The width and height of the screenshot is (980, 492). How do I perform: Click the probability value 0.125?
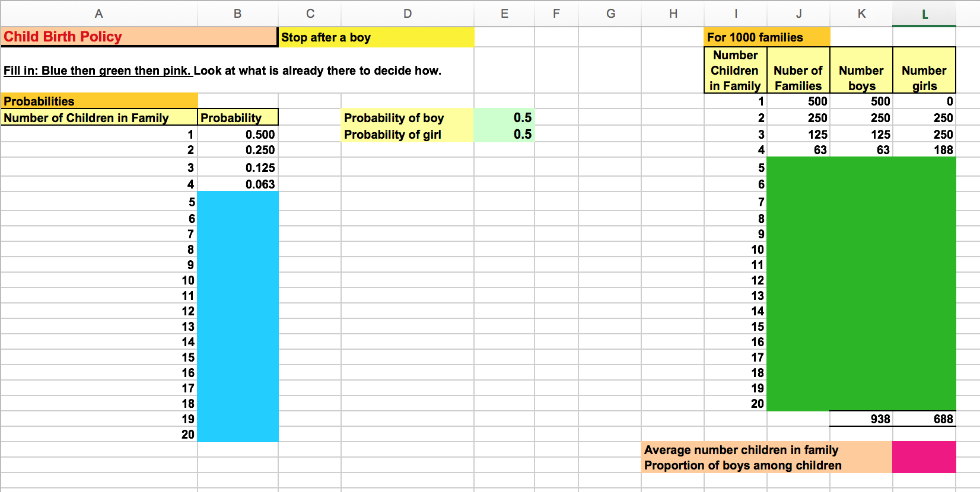pyautogui.click(x=237, y=167)
